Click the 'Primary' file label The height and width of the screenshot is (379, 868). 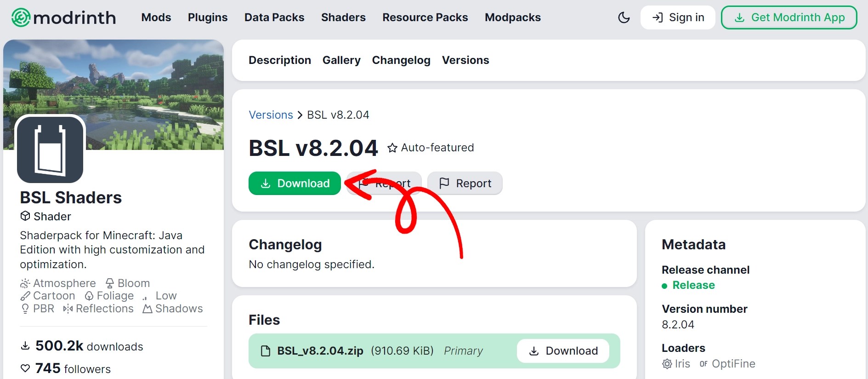463,351
